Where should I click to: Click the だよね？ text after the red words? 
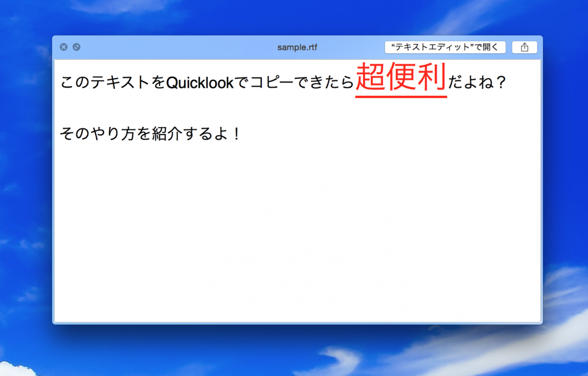click(478, 82)
